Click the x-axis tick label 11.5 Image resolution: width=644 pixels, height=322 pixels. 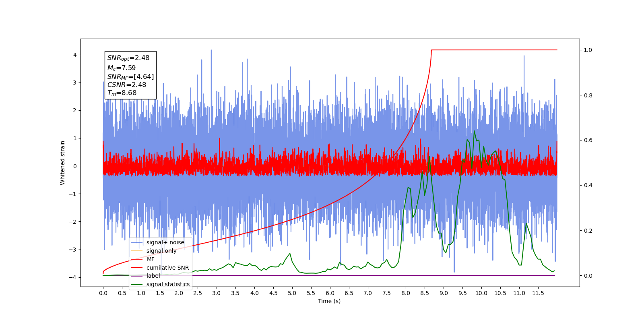(x=538, y=293)
